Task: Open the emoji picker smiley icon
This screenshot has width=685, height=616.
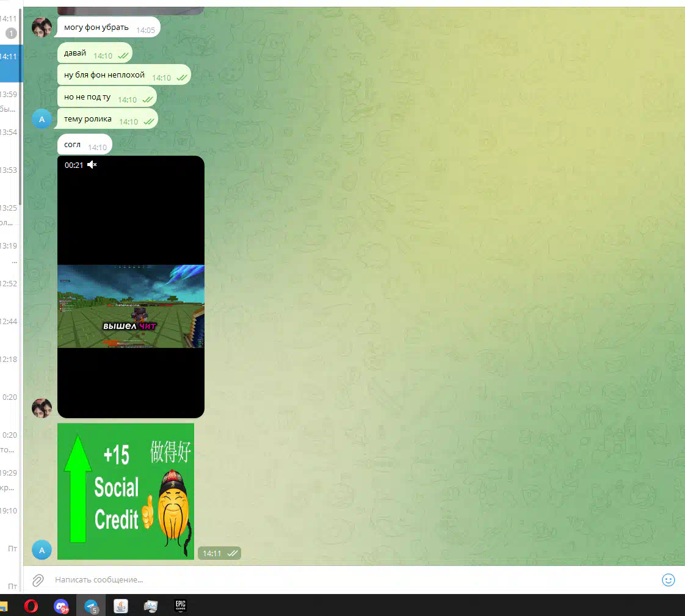Action: coord(669,580)
